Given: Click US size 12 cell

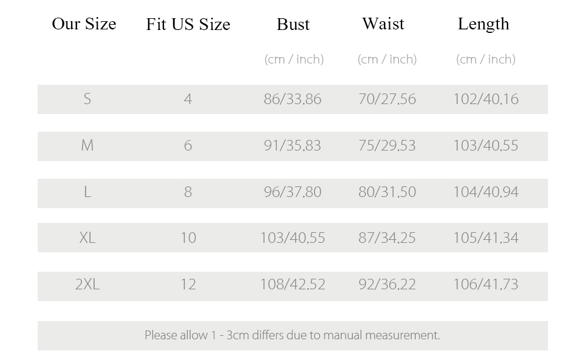Looking at the screenshot, I should pyautogui.click(x=188, y=284).
